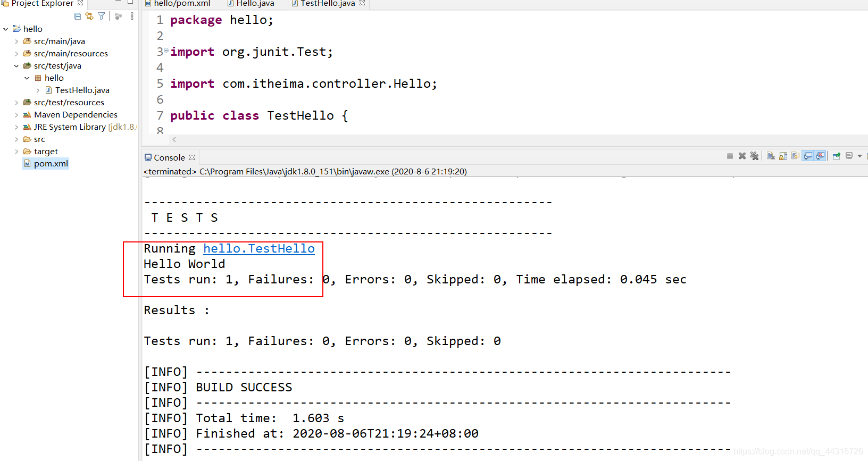Clear the console output

[x=771, y=156]
